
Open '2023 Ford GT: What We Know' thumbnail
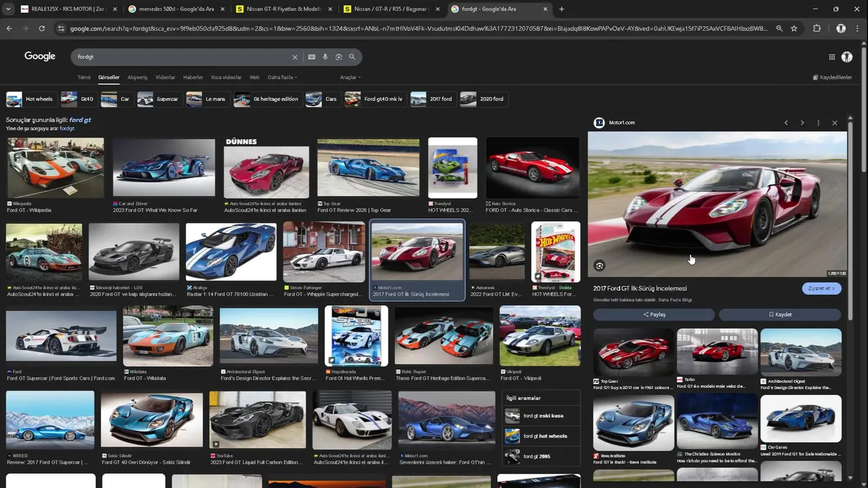[x=164, y=168]
